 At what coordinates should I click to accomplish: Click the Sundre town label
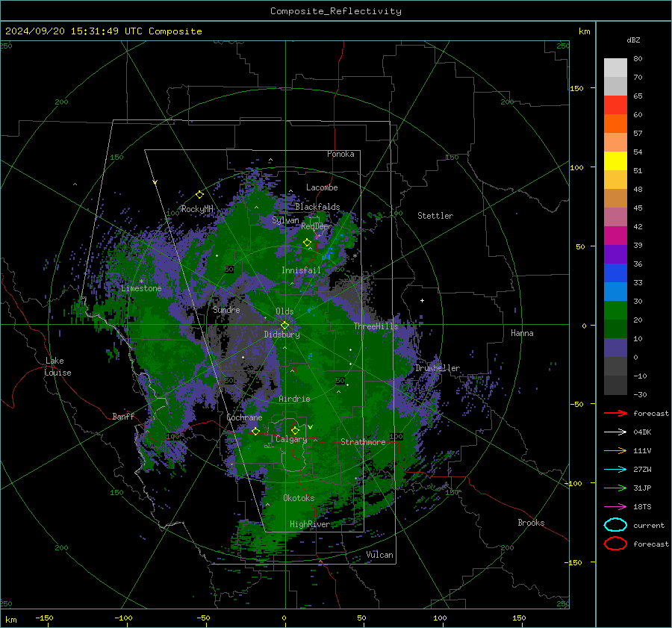(226, 310)
